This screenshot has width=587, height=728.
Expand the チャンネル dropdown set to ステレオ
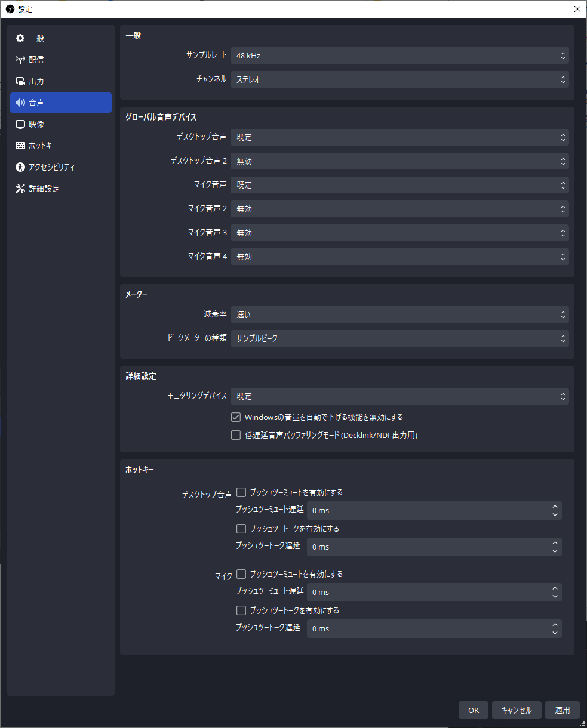click(x=399, y=79)
